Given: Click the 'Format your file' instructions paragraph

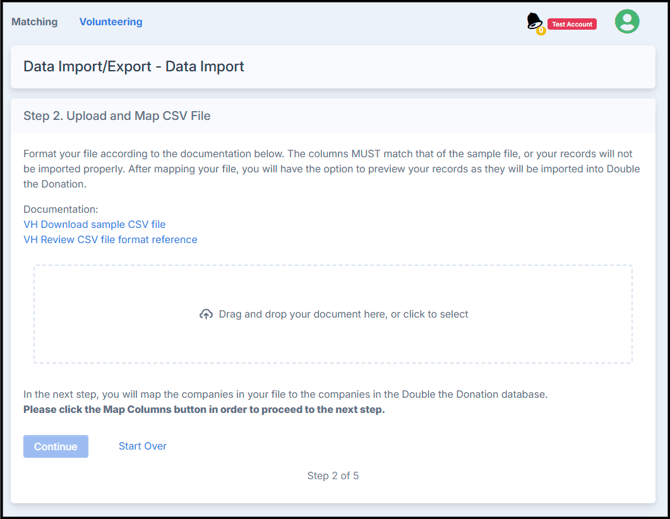Looking at the screenshot, I should coord(330,169).
